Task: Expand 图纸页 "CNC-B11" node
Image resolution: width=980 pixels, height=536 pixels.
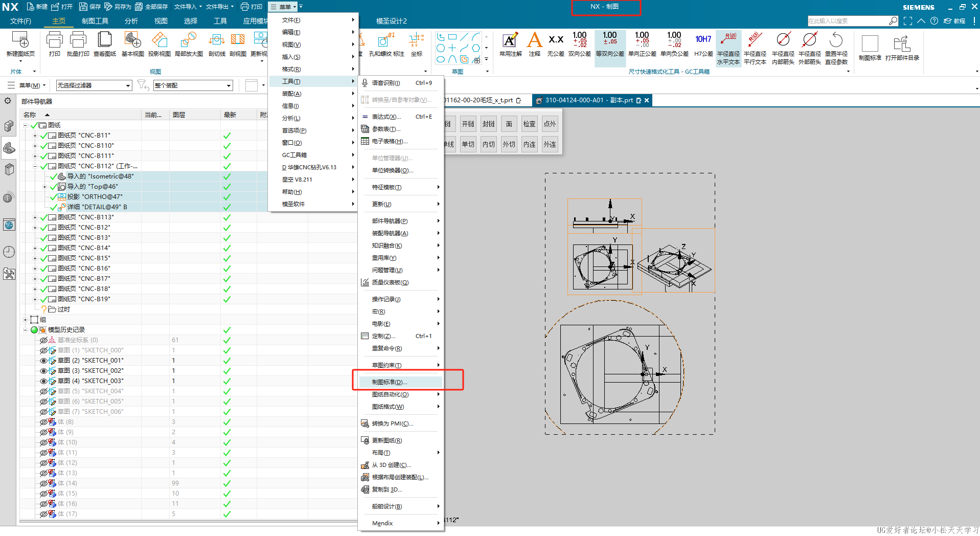Action: [35, 136]
